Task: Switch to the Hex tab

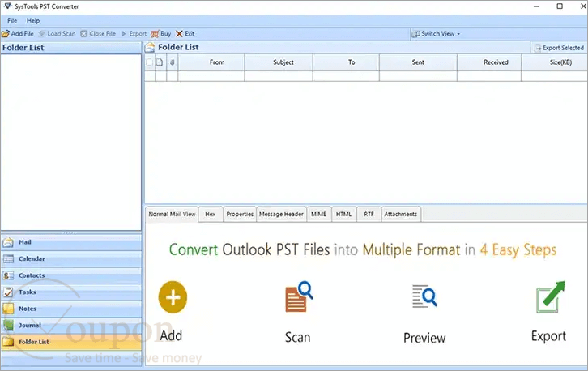Action: 211,214
